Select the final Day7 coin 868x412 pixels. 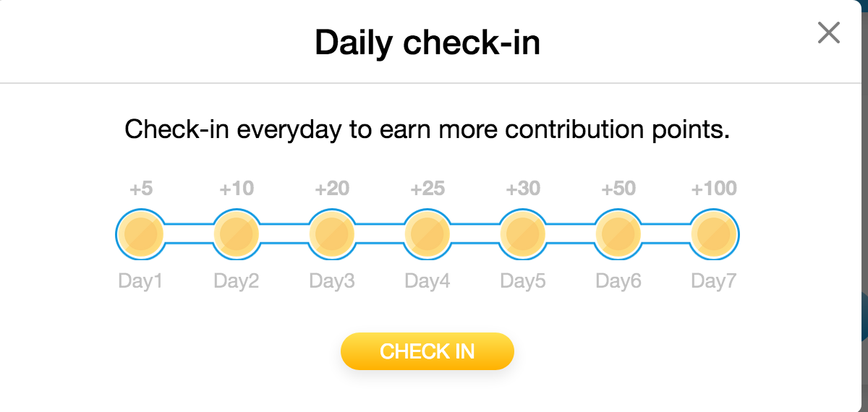click(713, 234)
